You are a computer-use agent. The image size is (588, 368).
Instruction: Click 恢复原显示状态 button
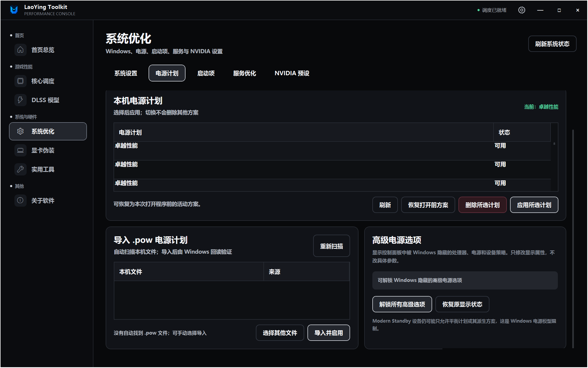point(462,304)
